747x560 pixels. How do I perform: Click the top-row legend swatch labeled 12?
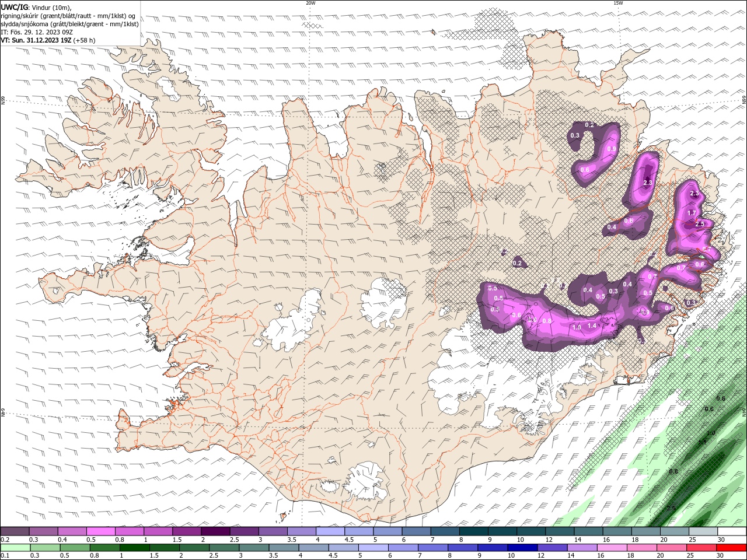point(560,531)
